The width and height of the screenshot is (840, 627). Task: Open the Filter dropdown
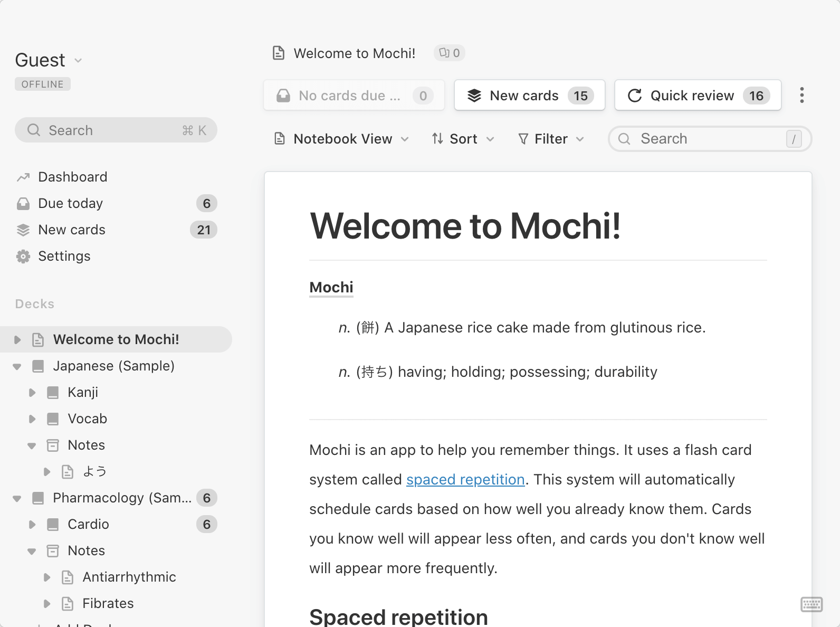pos(551,139)
